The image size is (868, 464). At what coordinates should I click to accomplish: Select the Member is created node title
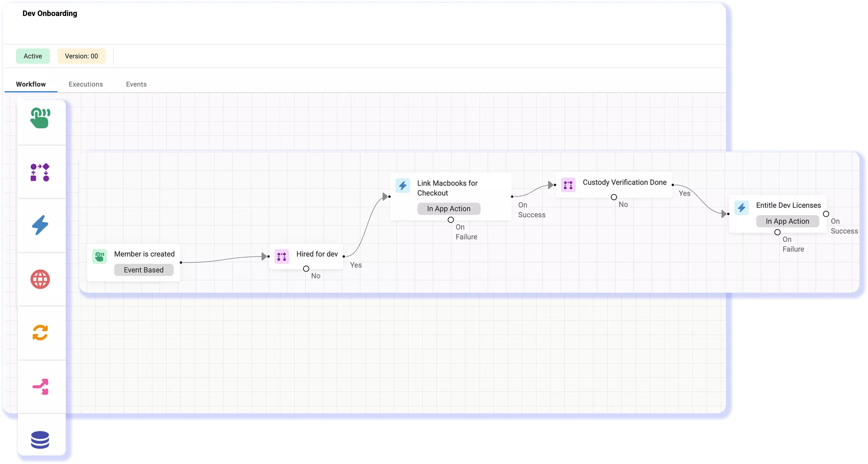[x=144, y=254]
